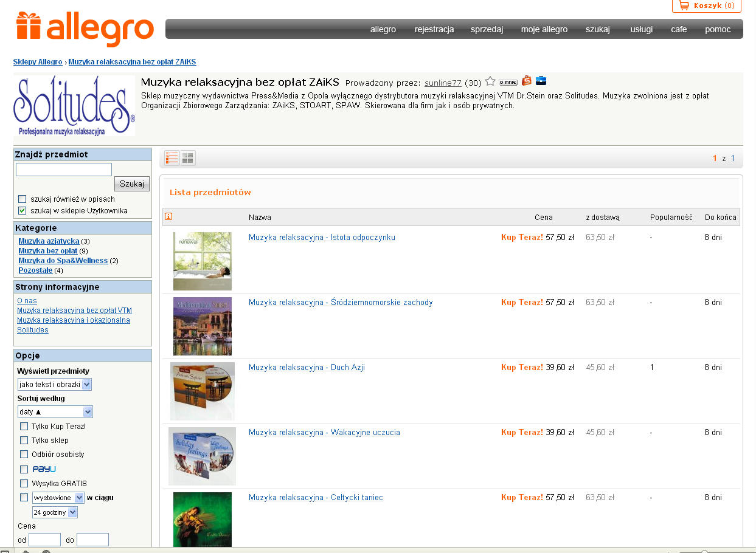
Task: Open 'Muzyka azjatycka' category
Action: click(x=49, y=241)
